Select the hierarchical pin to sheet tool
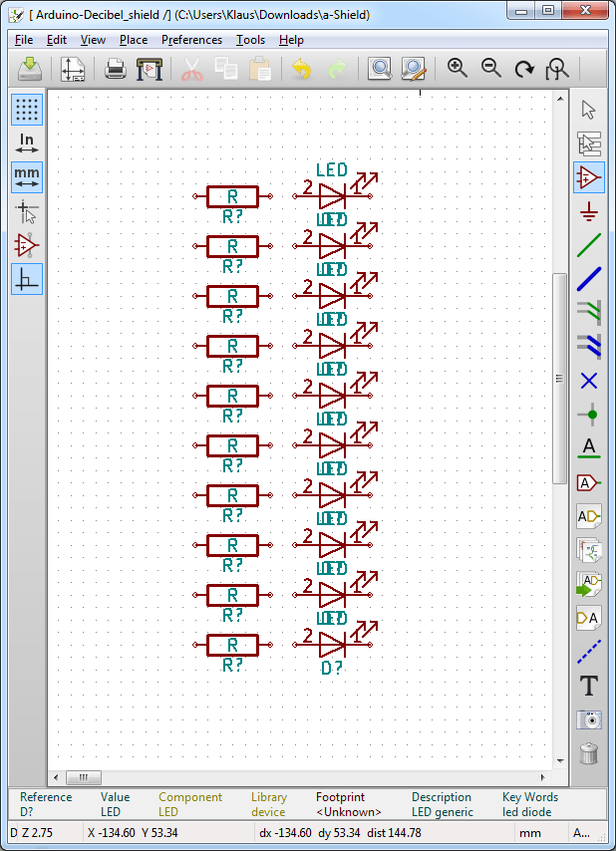Image resolution: width=616 pixels, height=851 pixels. coord(589,618)
